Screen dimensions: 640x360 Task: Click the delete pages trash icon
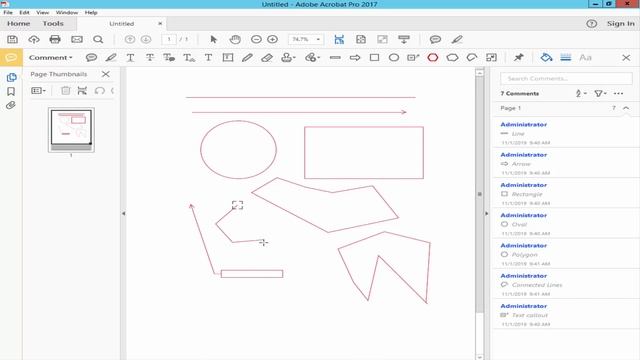pyautogui.click(x=65, y=91)
